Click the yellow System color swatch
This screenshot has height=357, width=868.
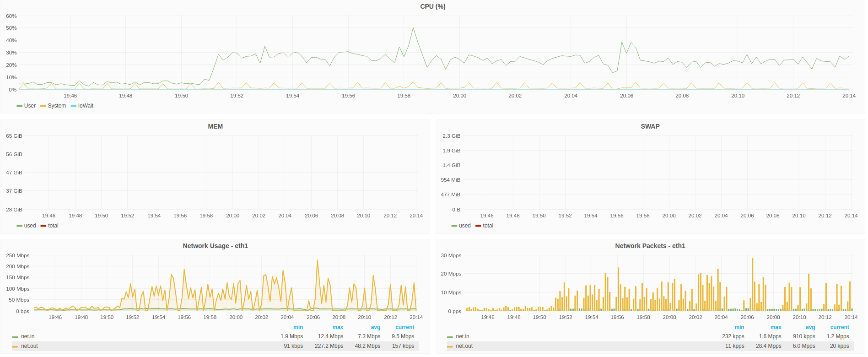click(x=43, y=106)
